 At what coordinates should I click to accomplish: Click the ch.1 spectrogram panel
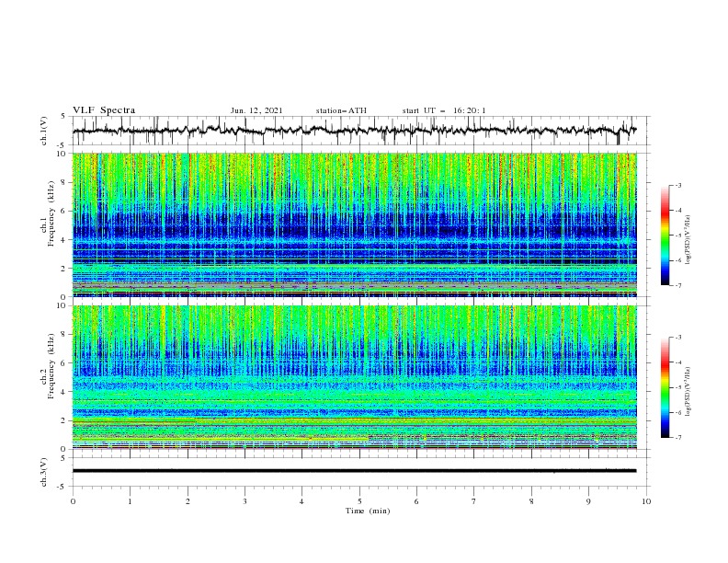click(x=354, y=224)
